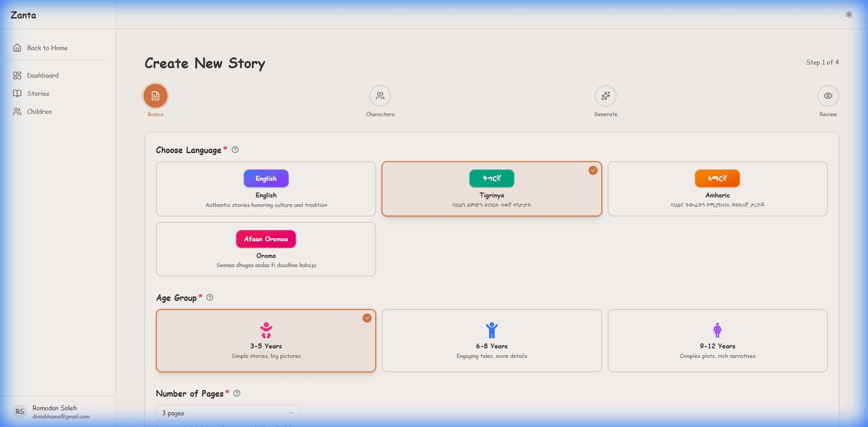Open the Review step eye icon
868x427 pixels.
point(828,96)
